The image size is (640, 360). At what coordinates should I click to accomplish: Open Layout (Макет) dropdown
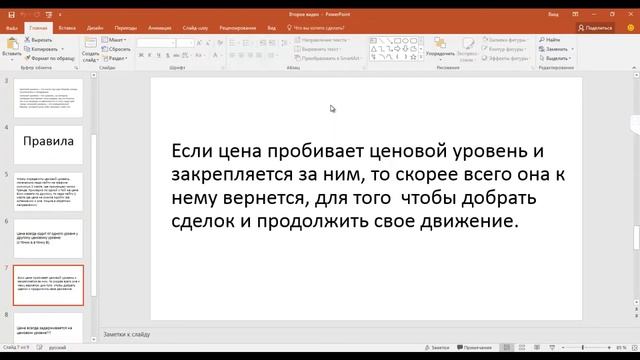coord(114,40)
